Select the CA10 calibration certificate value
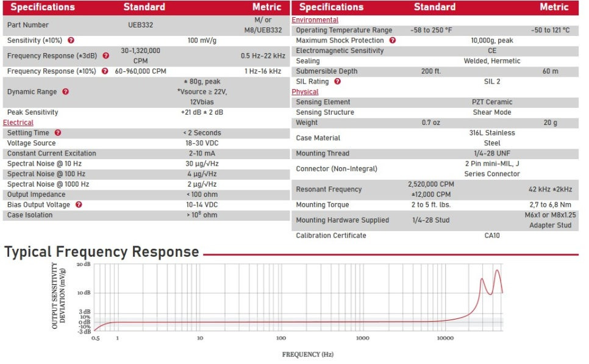Screen dimensions: 589x364 [492, 235]
